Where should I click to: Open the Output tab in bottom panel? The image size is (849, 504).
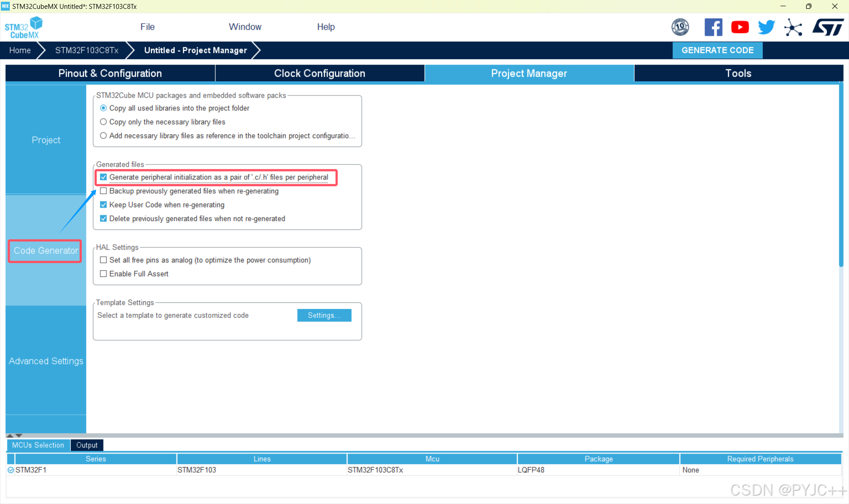[x=87, y=445]
